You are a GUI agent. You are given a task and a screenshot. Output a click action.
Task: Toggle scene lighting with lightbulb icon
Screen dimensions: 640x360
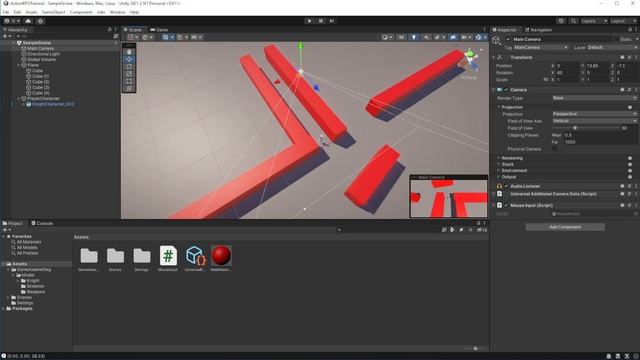414,37
